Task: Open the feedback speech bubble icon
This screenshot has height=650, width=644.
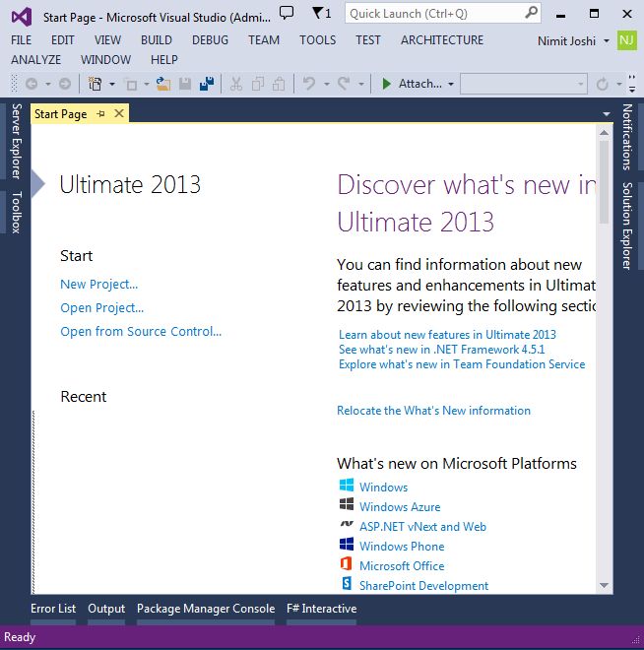Action: click(x=287, y=13)
